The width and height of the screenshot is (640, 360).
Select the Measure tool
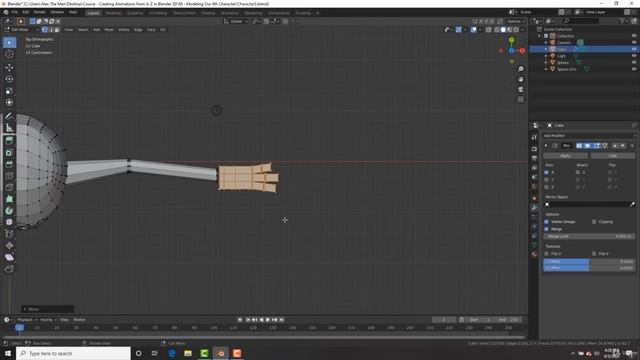click(x=9, y=128)
